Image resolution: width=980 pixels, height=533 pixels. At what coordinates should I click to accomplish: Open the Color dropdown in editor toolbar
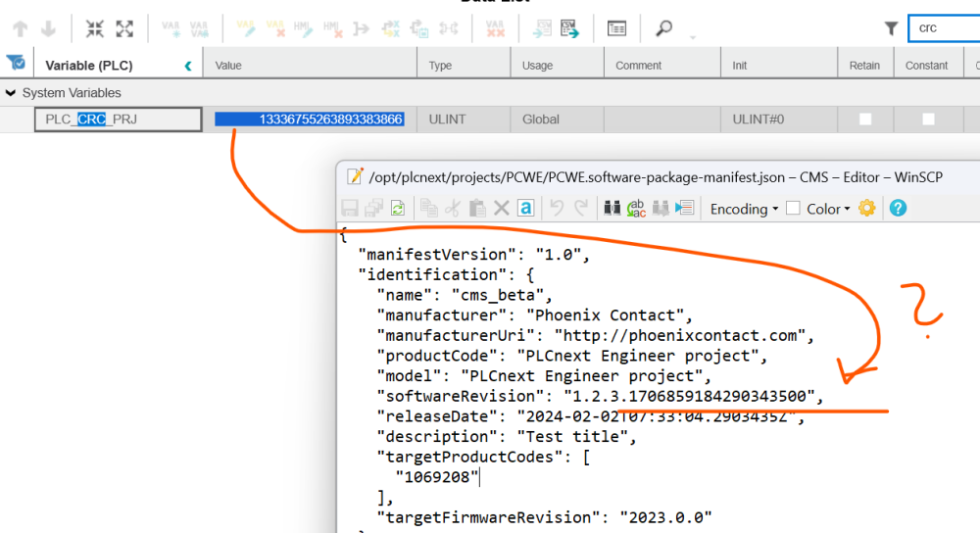[828, 209]
